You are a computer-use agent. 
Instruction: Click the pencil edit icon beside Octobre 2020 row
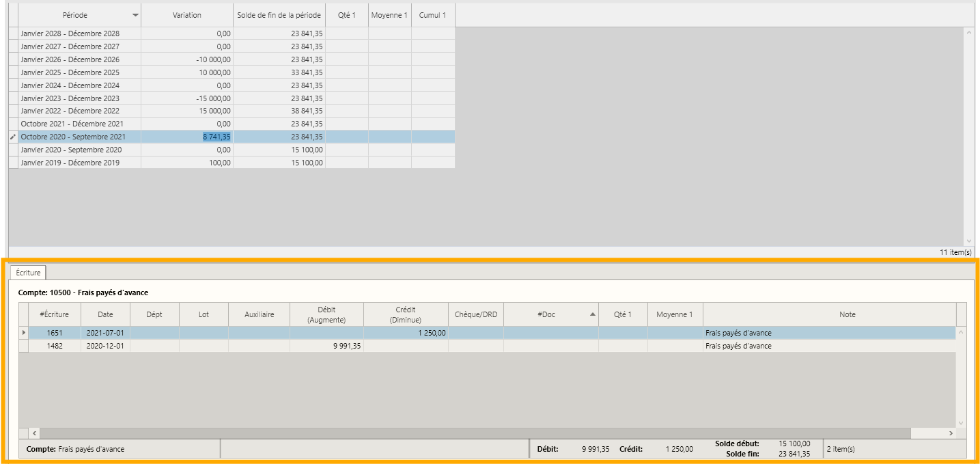tap(13, 137)
